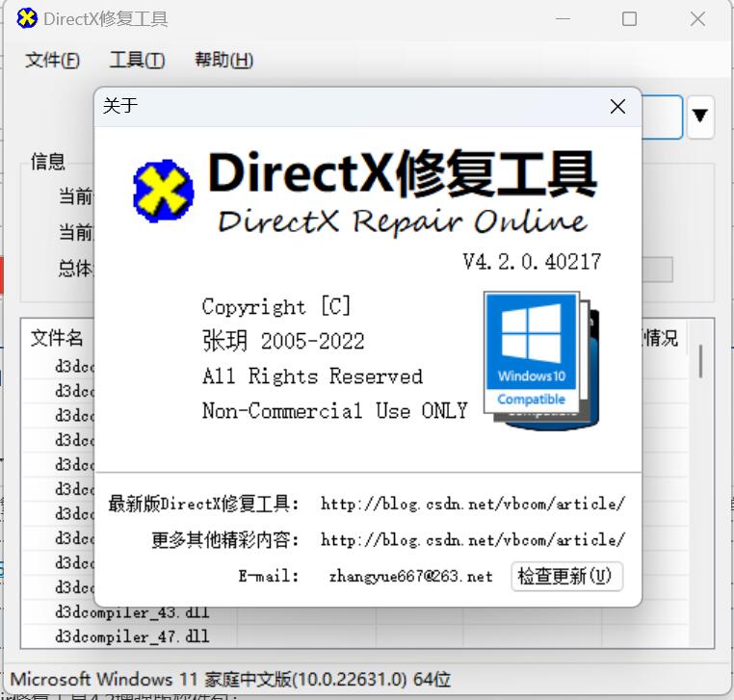Open the 工具(T) menu
Image resolution: width=734 pixels, height=700 pixels.
137,60
